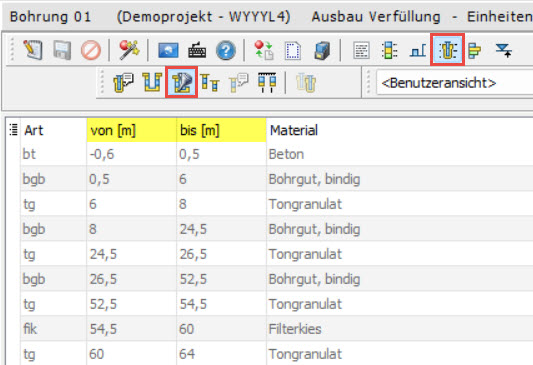Viewport: 533px width, 365px height.
Task: Select the bis cell '26,5'
Action: pyautogui.click(x=222, y=254)
